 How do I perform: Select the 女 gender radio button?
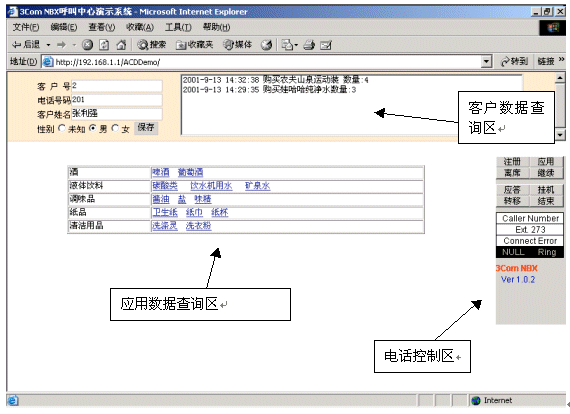pos(115,128)
